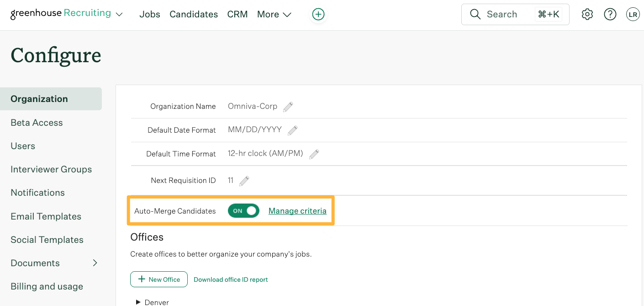Switch to the Candidates navigation tab
Image resolution: width=644 pixels, height=306 pixels.
point(194,14)
